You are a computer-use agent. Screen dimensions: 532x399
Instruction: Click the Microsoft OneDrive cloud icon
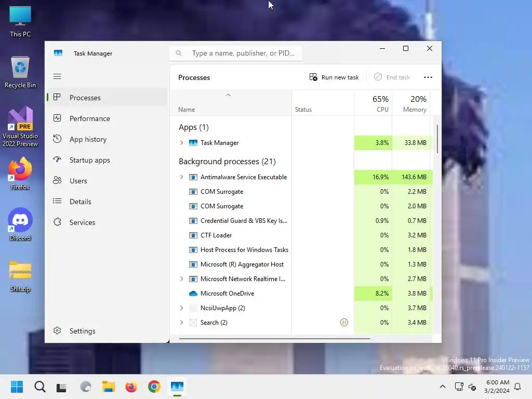[193, 294]
